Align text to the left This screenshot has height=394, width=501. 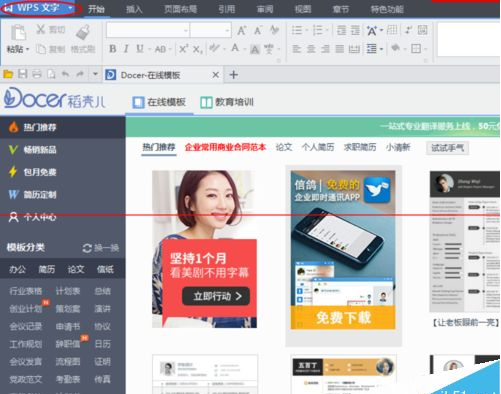point(296,49)
